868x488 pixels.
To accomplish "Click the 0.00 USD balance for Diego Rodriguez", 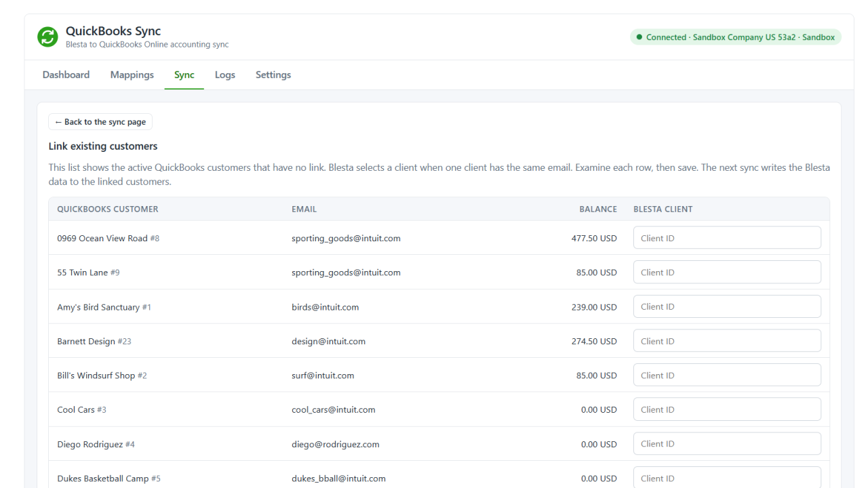I will click(x=599, y=444).
